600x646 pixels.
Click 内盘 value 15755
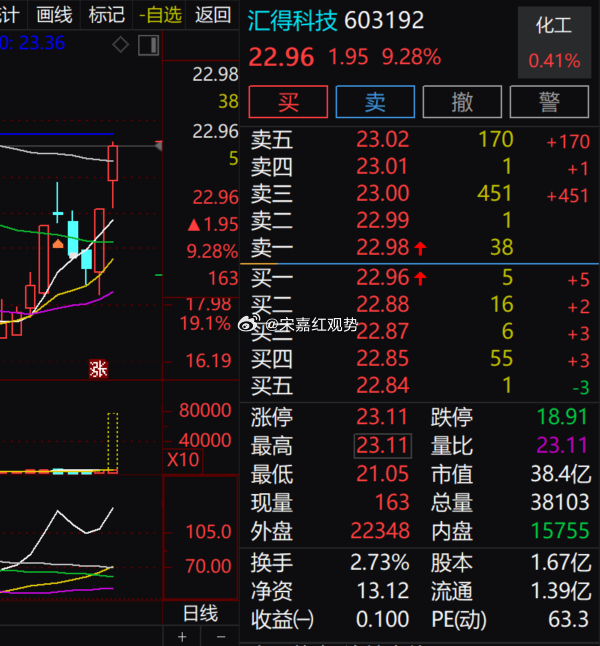(560, 531)
